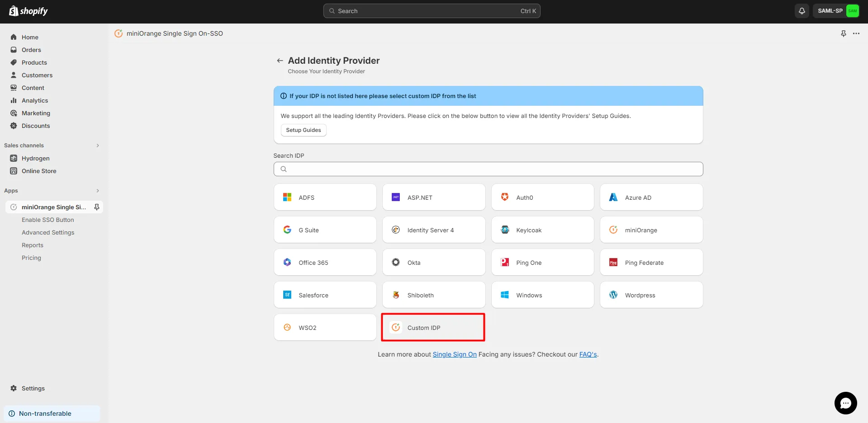Select the Office 365 identity provider
Viewport: 868px width, 423px height.
pos(325,263)
